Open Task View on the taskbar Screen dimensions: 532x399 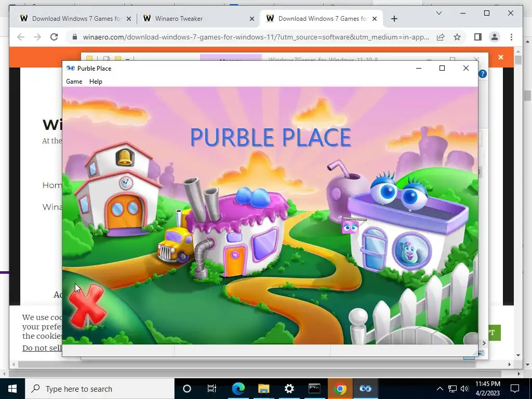[212, 389]
